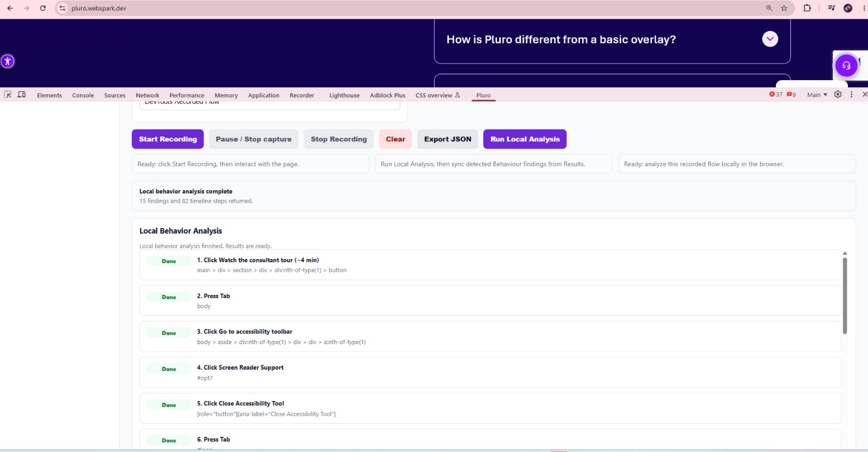Click the Done badge on step 4

coord(169,369)
